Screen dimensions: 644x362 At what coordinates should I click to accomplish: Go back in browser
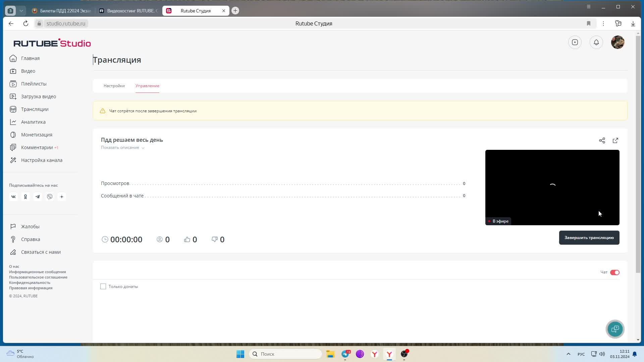click(11, 23)
